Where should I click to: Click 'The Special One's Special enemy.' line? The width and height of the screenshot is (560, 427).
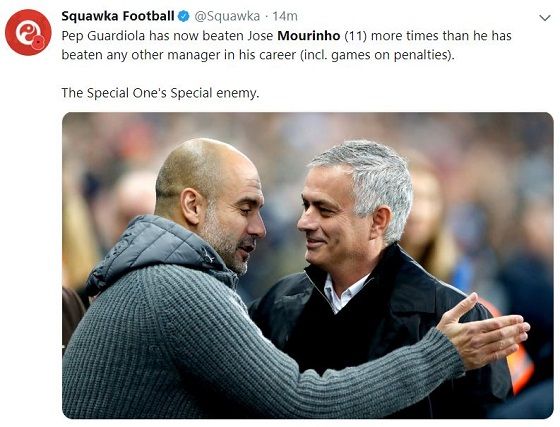[160, 93]
